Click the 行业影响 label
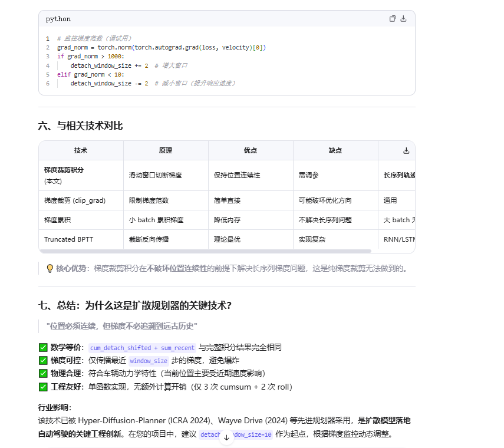This screenshot has height=448, width=504. click(55, 407)
